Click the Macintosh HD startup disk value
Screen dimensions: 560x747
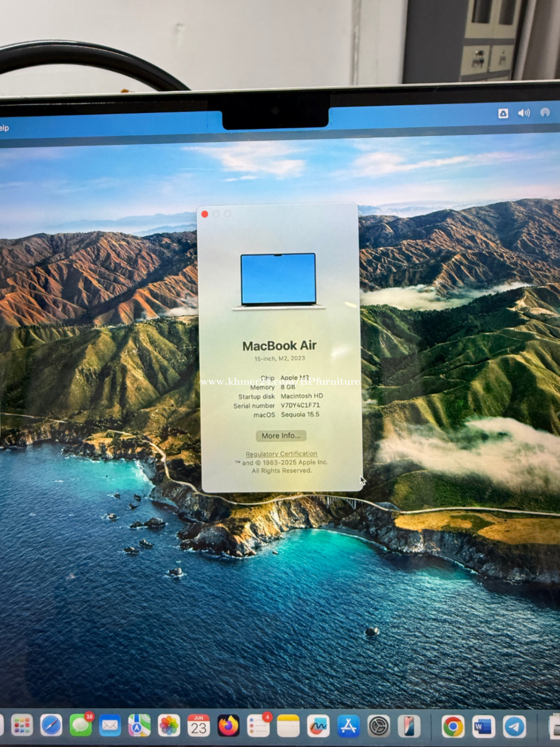[x=302, y=396]
